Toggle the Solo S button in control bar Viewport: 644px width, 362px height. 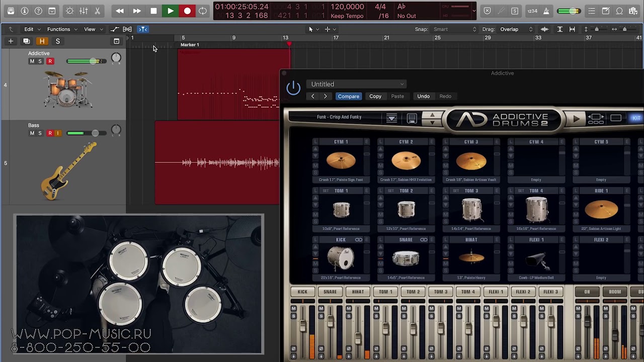[515, 11]
